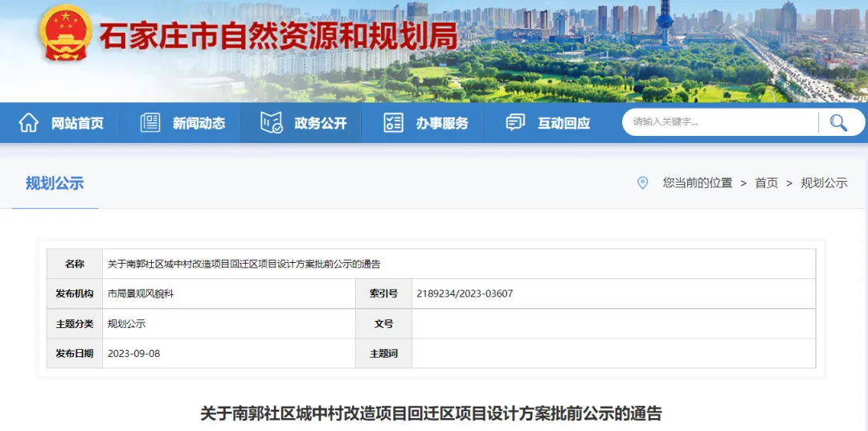The width and height of the screenshot is (868, 431).
Task: Click the 名称 cell title text
Action: pos(244,265)
